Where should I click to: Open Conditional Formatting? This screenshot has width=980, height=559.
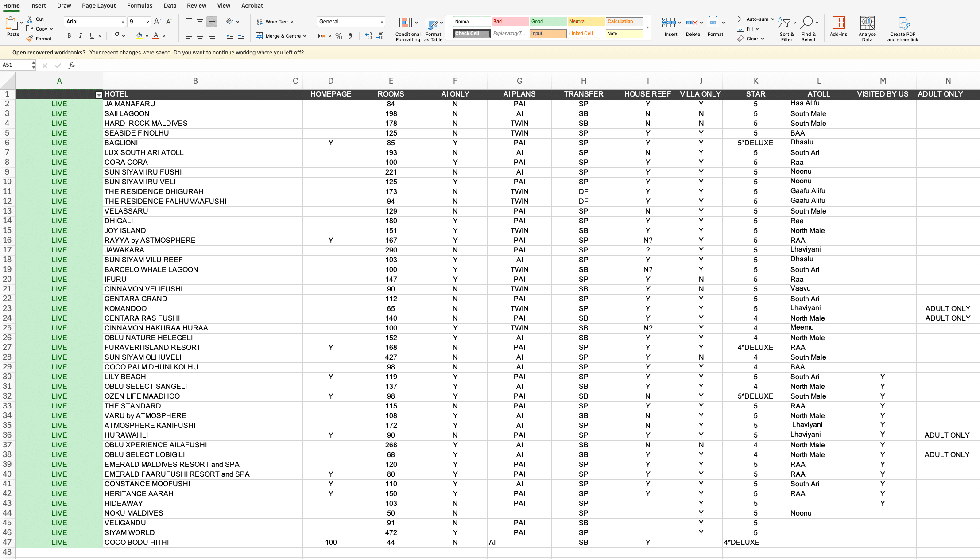coord(408,29)
